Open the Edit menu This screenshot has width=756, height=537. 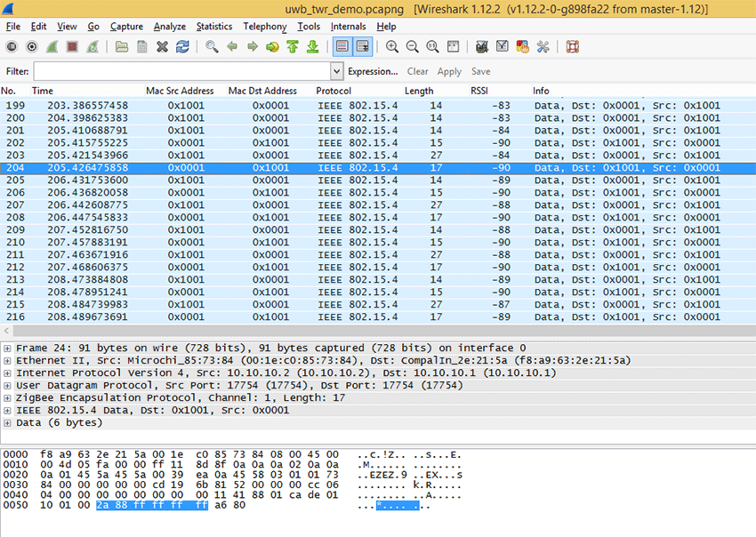pyautogui.click(x=38, y=27)
